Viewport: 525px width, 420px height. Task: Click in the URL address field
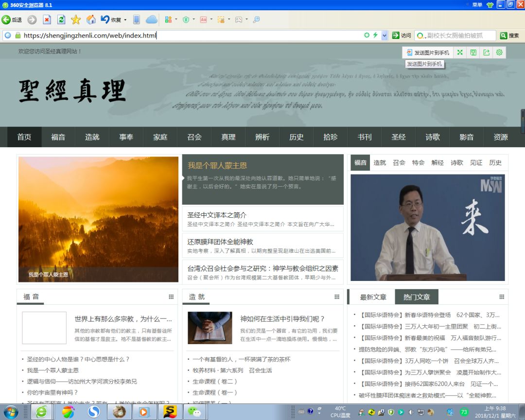[191, 35]
